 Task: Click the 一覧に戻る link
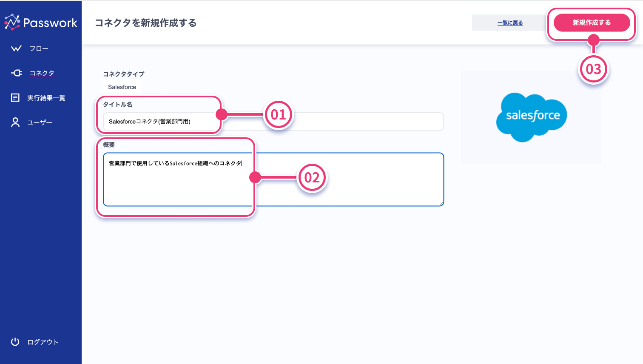click(510, 23)
